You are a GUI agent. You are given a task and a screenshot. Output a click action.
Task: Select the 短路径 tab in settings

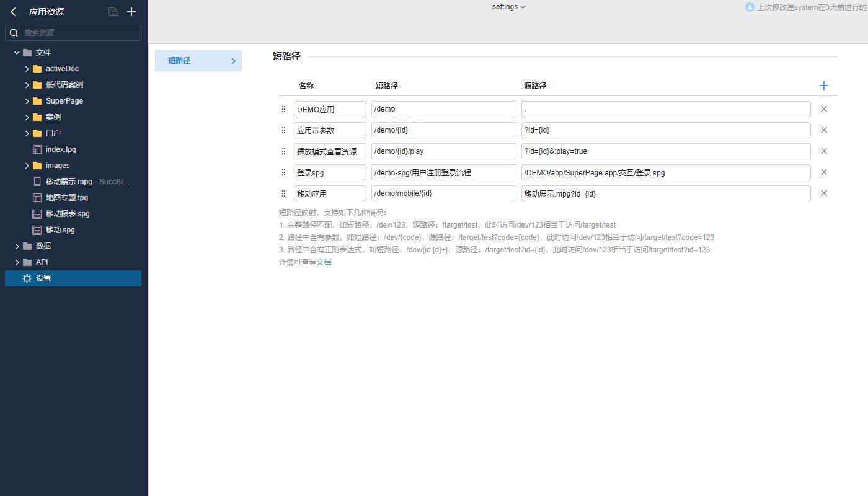click(198, 61)
